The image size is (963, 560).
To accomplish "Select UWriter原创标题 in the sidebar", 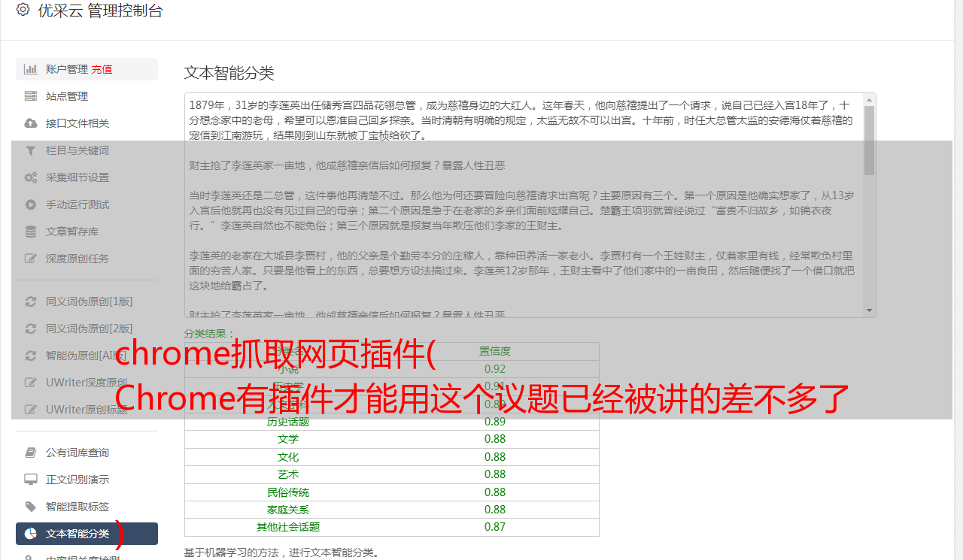I will (87, 410).
